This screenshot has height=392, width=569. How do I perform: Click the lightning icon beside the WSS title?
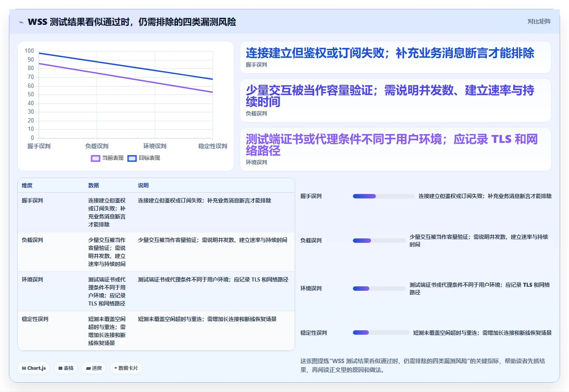[21, 22]
